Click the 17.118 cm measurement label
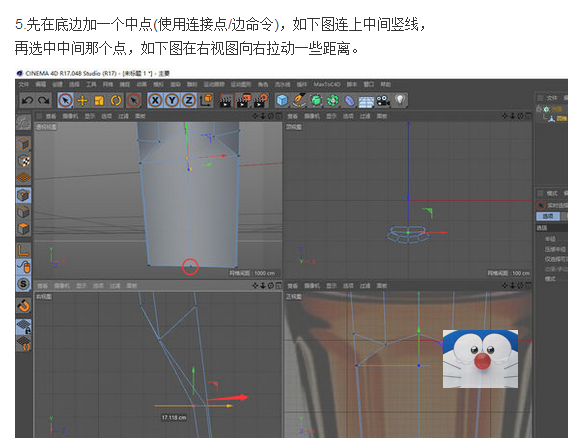The image size is (568, 438). point(174,417)
